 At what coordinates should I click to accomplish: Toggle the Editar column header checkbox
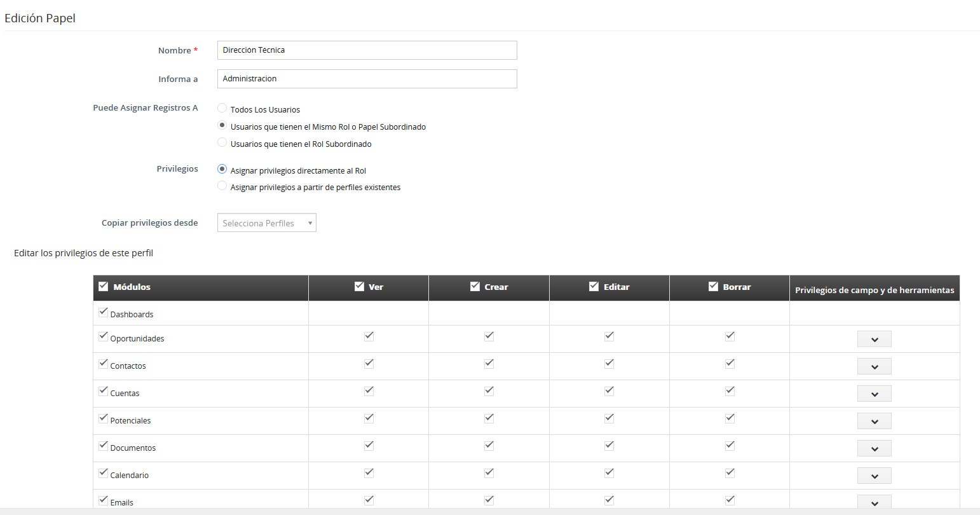(594, 286)
